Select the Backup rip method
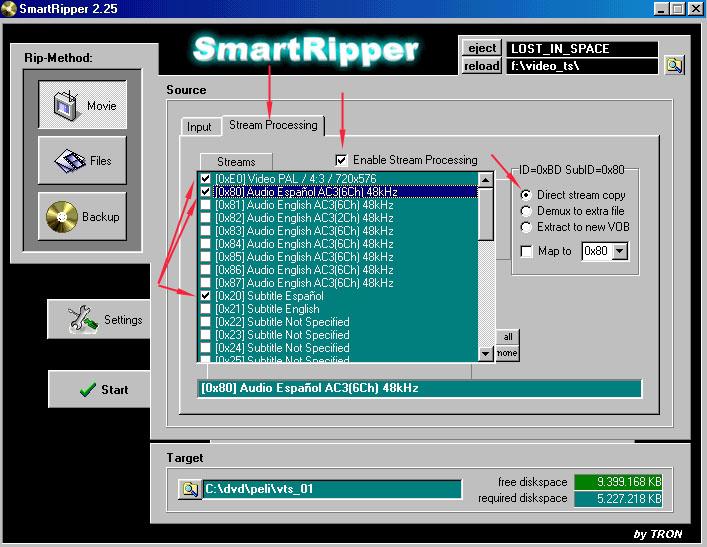The image size is (707, 547). point(83,216)
